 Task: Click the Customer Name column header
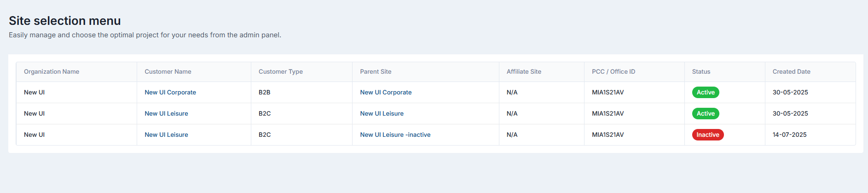click(168, 72)
